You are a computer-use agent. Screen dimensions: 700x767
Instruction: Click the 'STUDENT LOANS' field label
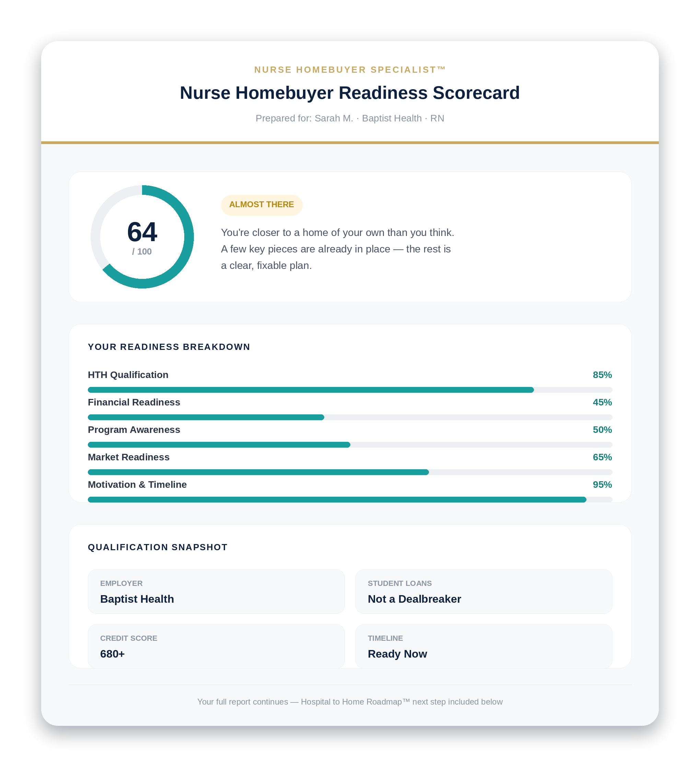(x=400, y=583)
